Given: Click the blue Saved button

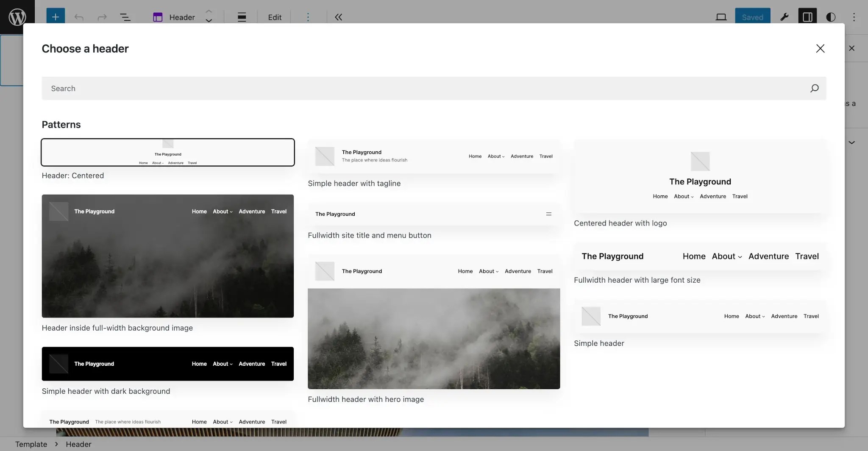Looking at the screenshot, I should tap(753, 17).
